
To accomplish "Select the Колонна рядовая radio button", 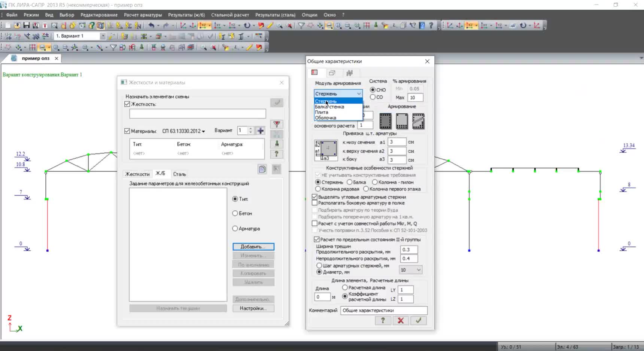I will [x=318, y=189].
